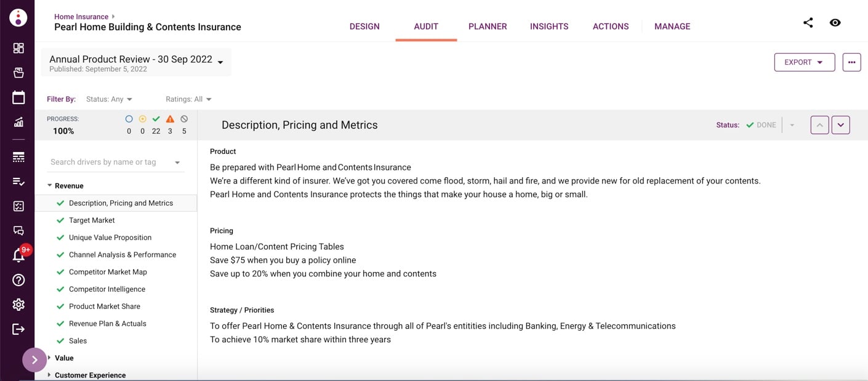Select Competitor Market Map in tree

108,272
